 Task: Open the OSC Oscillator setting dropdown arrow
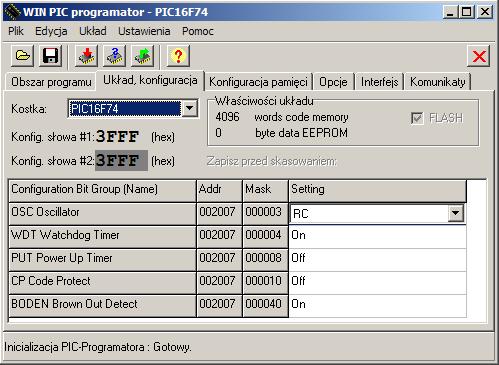tap(456, 213)
